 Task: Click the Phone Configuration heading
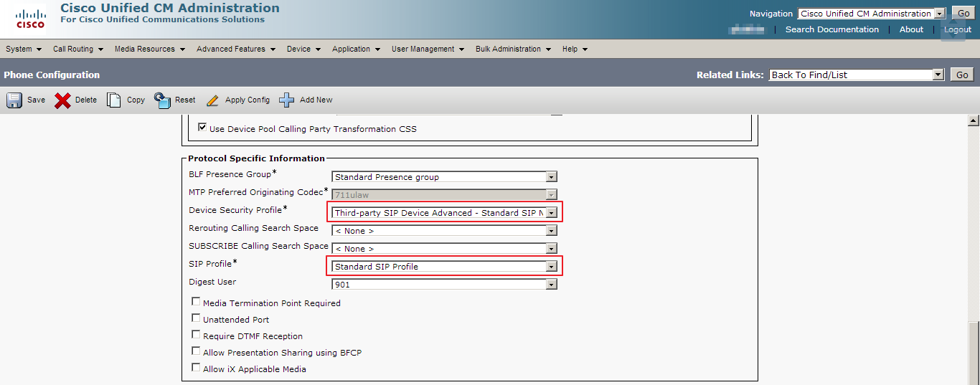tap(52, 75)
